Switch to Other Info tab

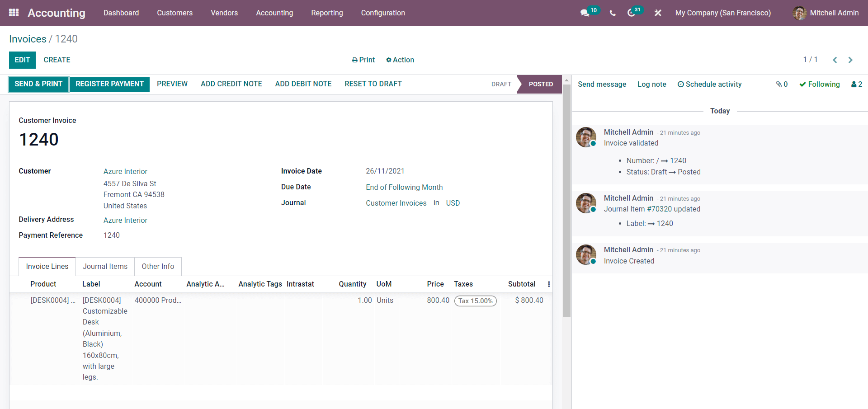click(158, 267)
